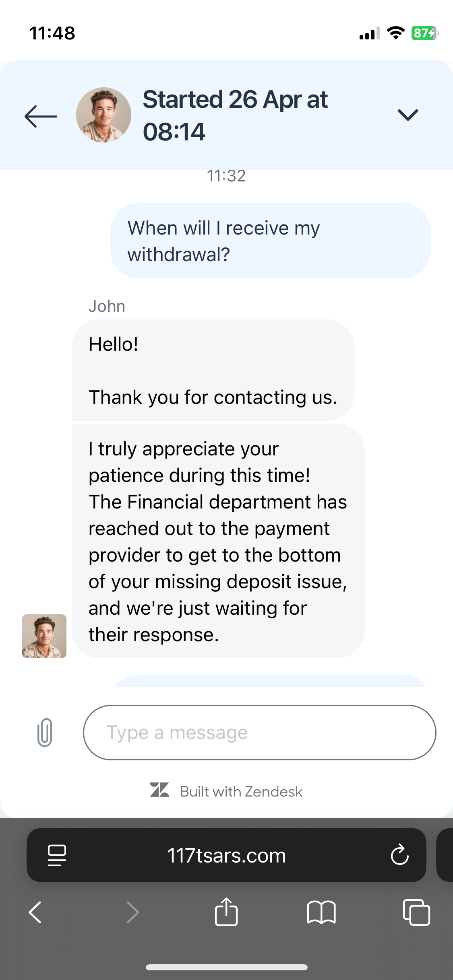Image resolution: width=453 pixels, height=980 pixels.
Task: Open the Safari share sheet
Action: [x=226, y=912]
